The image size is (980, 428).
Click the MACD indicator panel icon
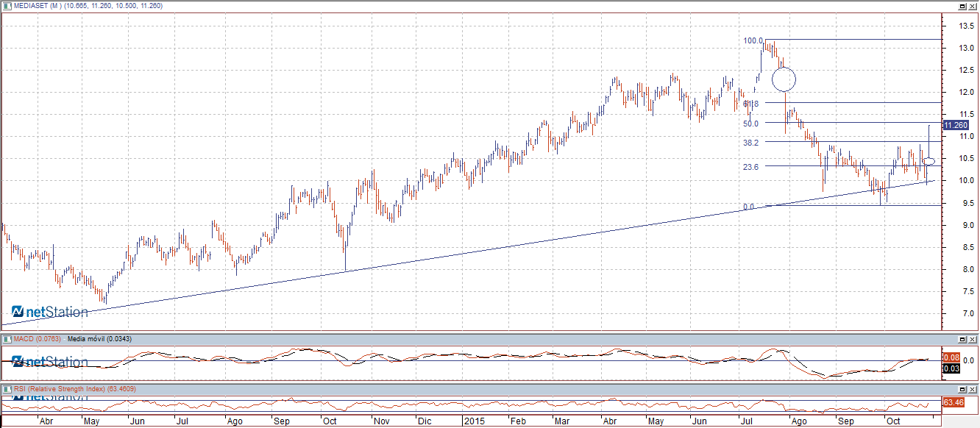point(7,339)
